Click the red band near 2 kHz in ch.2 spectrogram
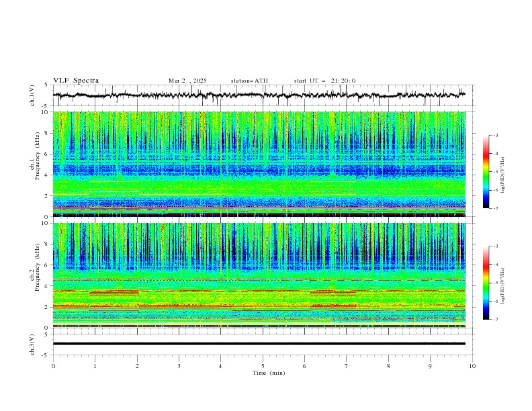This screenshot has height=411, width=532. coord(259,306)
